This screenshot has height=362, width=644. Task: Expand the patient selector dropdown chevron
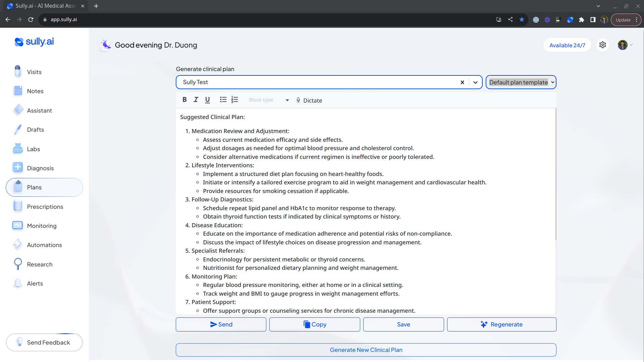(x=475, y=82)
